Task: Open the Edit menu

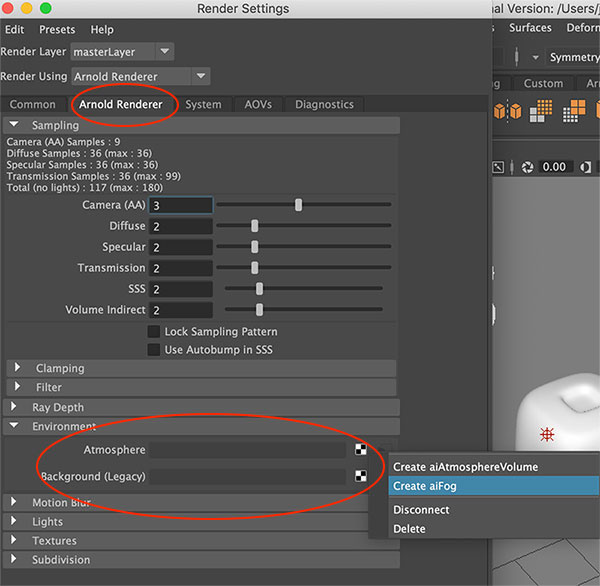Action: point(15,29)
